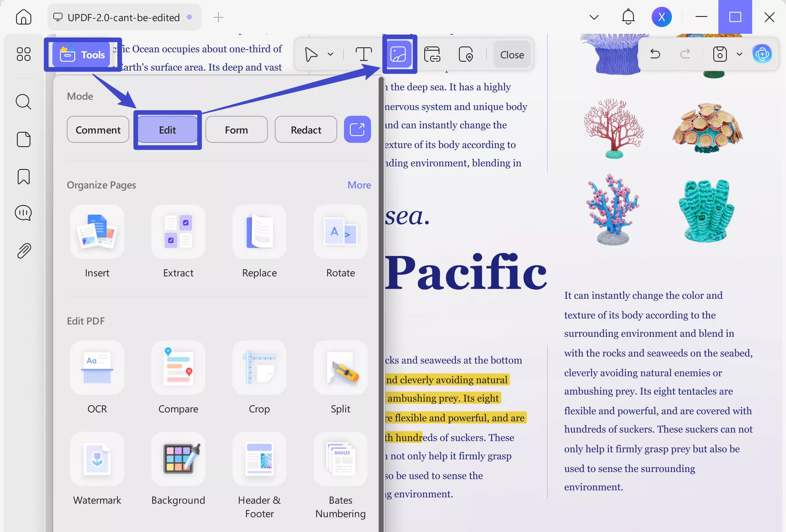The width and height of the screenshot is (786, 532).
Task: Open the Tools menu
Action: (x=83, y=54)
